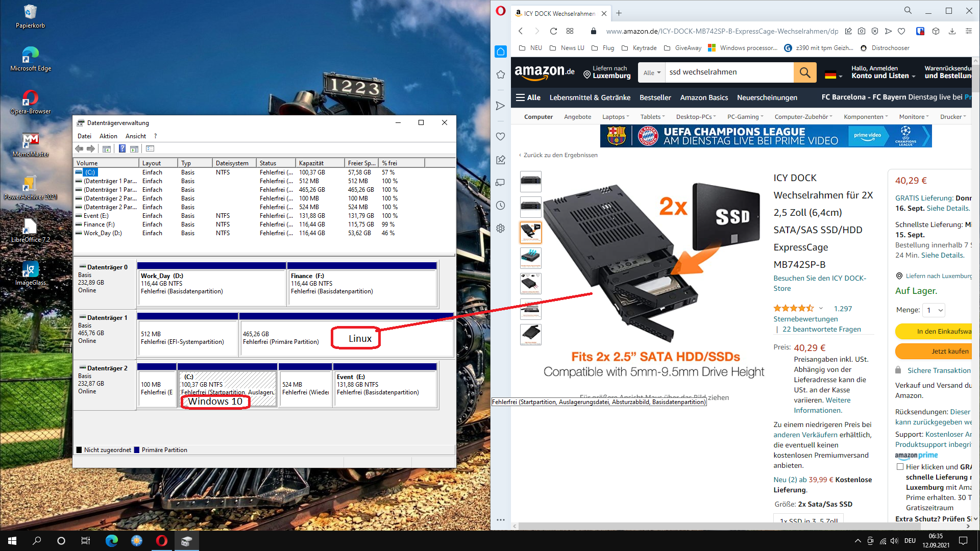Click help icon in Datenträgerverwaltung toolbar

pos(122,148)
